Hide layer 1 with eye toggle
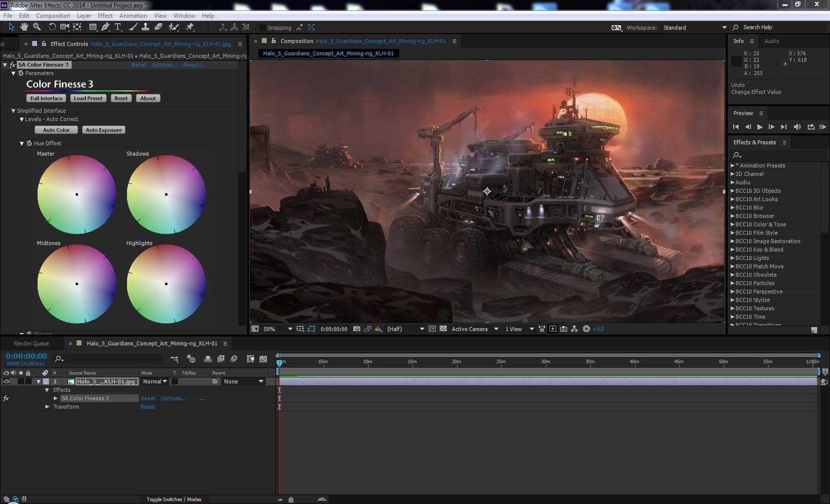The height and width of the screenshot is (504, 830). coord(6,381)
